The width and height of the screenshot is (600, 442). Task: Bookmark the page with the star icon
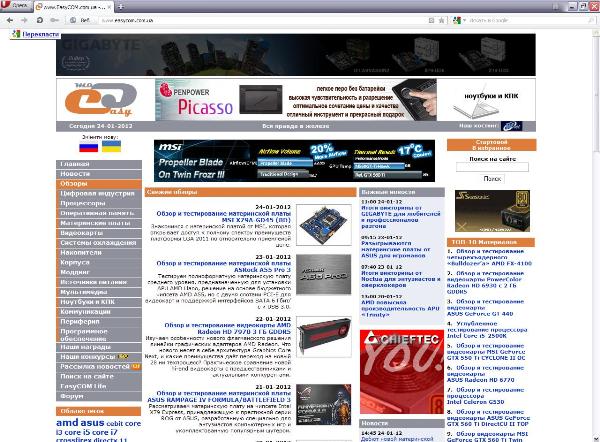click(441, 20)
